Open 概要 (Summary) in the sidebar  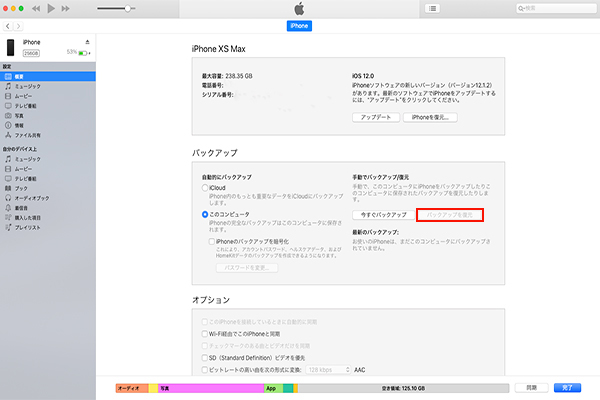48,77
